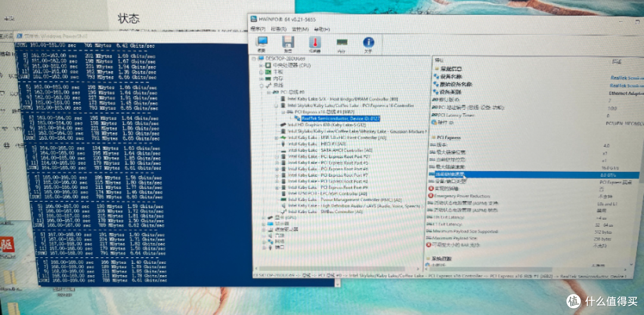
Task: Select PCI Express Root Port #6 entry
Action: click(x=328, y=169)
